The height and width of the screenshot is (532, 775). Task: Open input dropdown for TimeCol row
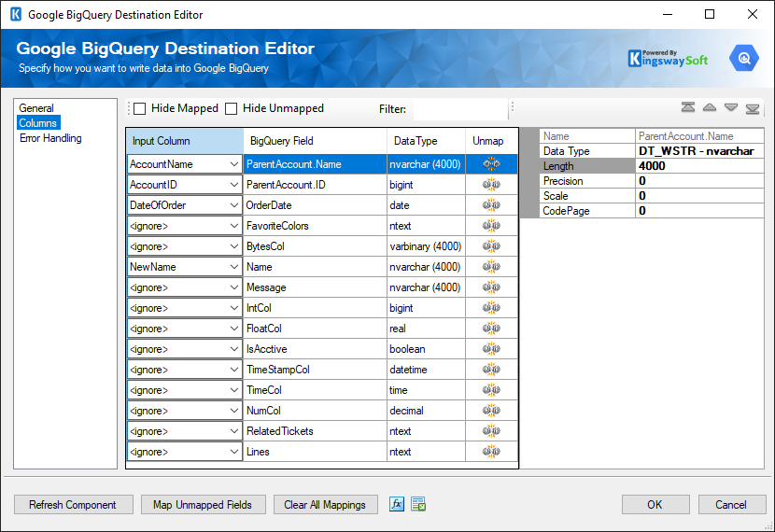pos(234,390)
